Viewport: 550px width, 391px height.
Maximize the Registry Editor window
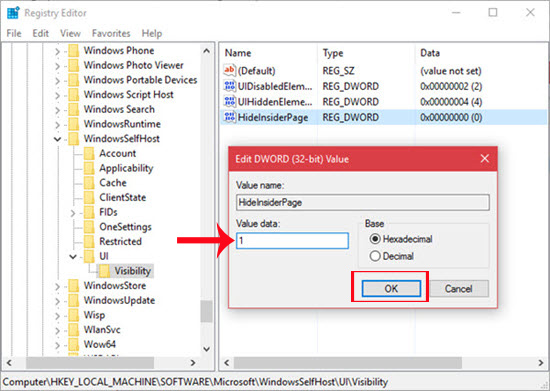493,13
